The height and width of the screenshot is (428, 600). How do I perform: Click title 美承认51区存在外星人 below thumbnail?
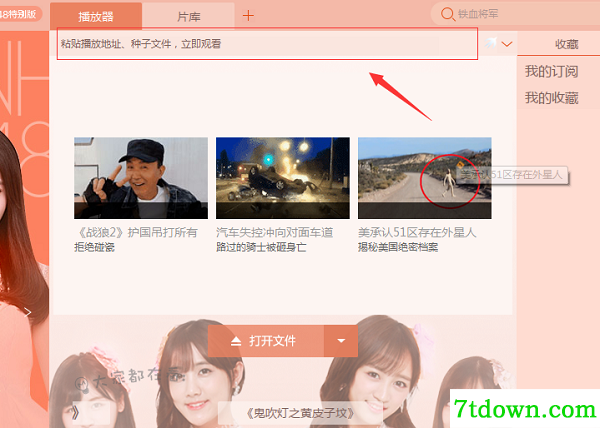[x=417, y=232]
